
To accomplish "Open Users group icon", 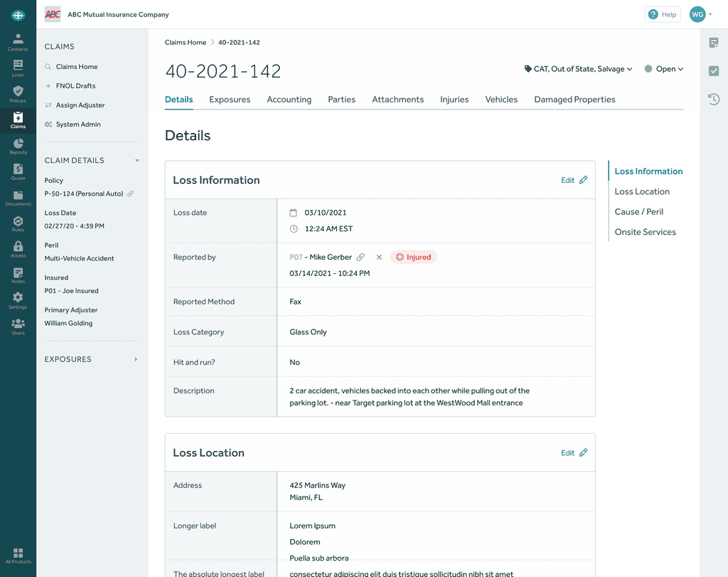I will tap(18, 327).
